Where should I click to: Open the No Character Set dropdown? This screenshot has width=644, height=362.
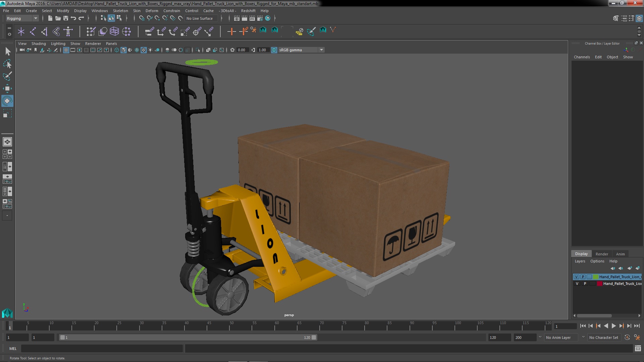[605, 338]
